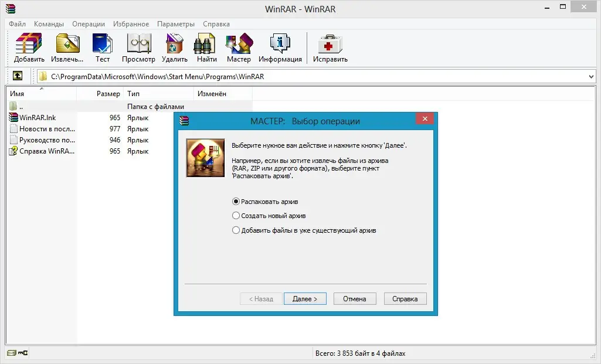The image size is (601, 364).
Task: Sort by Размер column header
Action: 101,93
